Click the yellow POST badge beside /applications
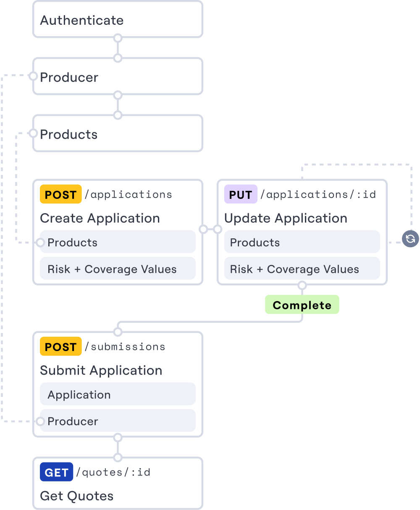This screenshot has width=420, height=510. pyautogui.click(x=60, y=195)
